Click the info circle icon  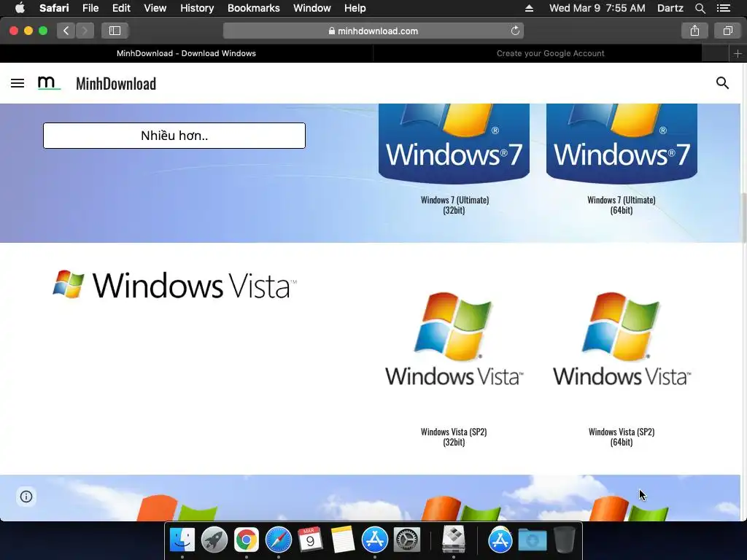[x=26, y=497]
